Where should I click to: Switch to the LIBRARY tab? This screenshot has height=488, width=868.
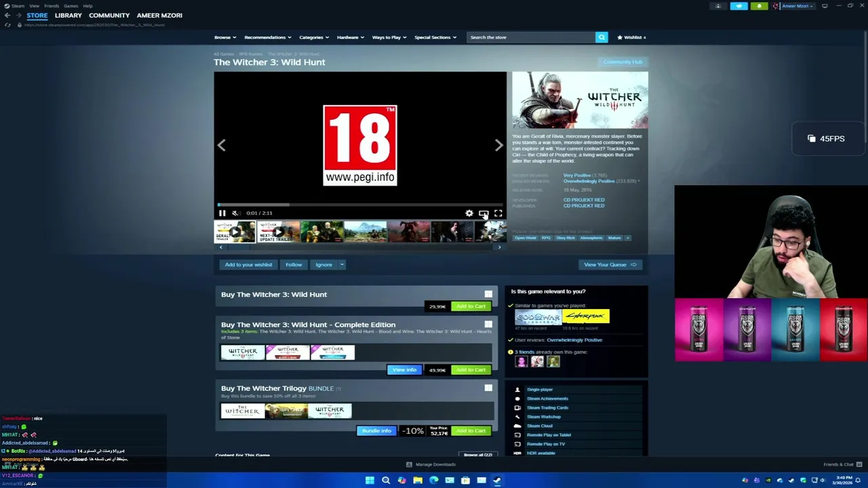pos(68,15)
